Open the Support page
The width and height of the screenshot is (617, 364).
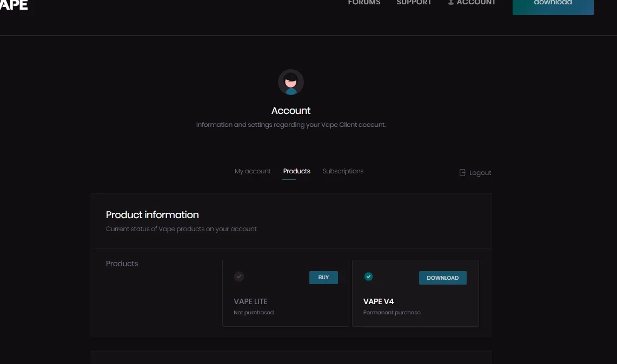[414, 3]
